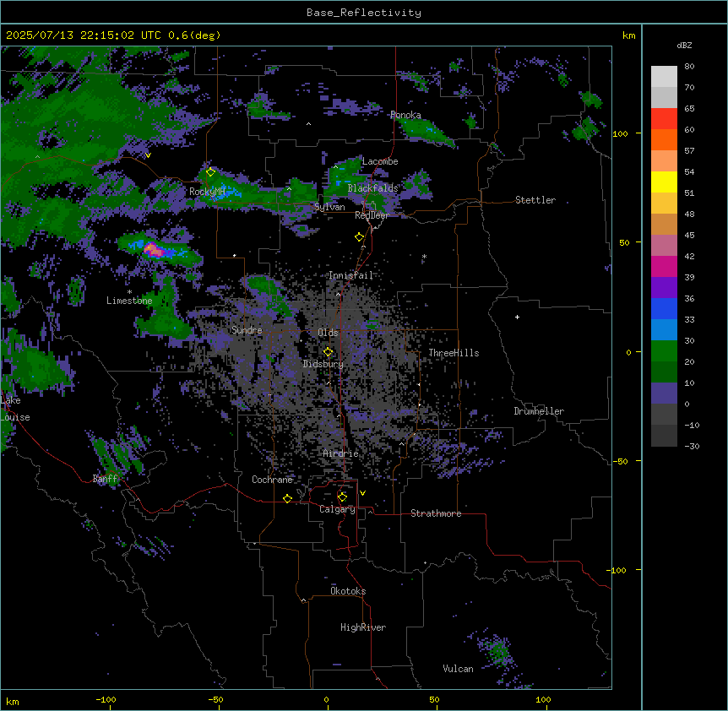The width and height of the screenshot is (728, 711).
Task: Click the 80 value on the dBZ scale
Action: coord(689,67)
